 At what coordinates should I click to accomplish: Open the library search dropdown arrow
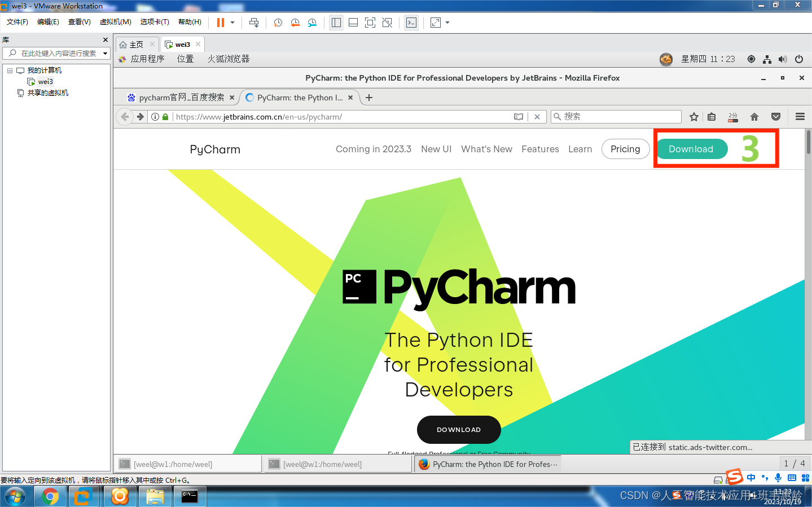pos(105,54)
